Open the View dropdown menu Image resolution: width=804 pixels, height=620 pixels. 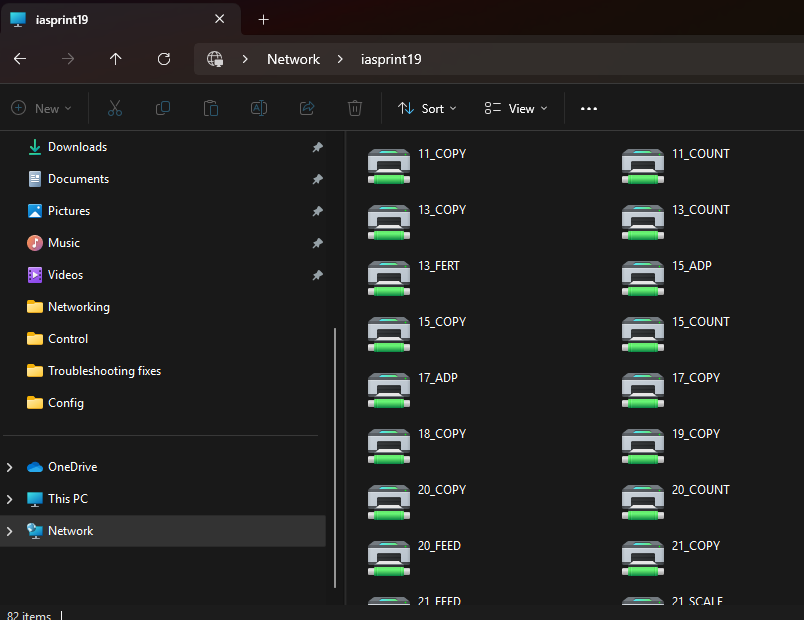[x=516, y=108]
